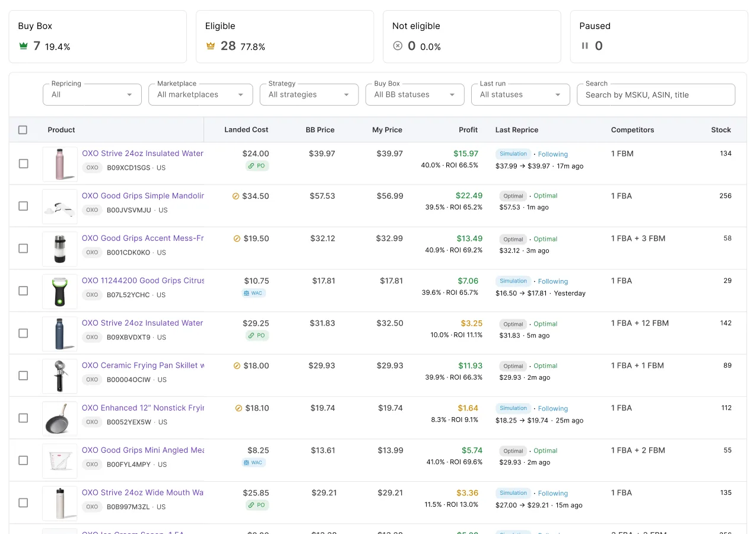Click the green citrus tool product thumbnail

click(x=60, y=291)
